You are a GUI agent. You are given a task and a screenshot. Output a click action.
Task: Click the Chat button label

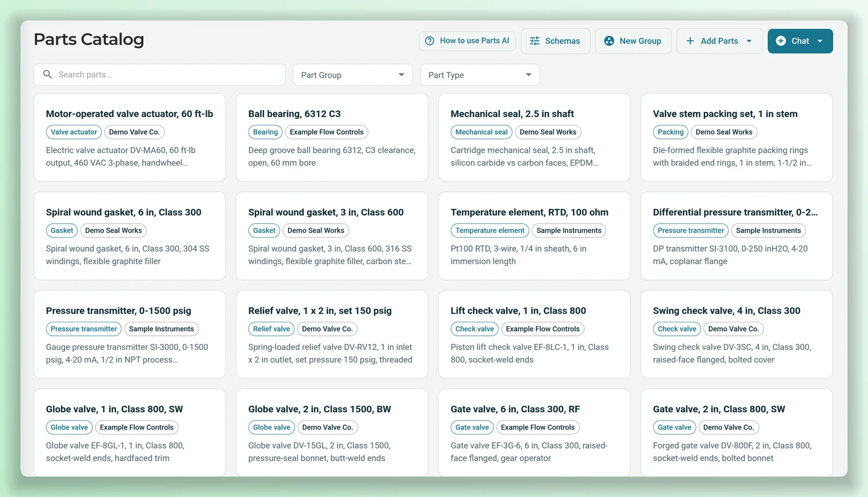pos(800,41)
